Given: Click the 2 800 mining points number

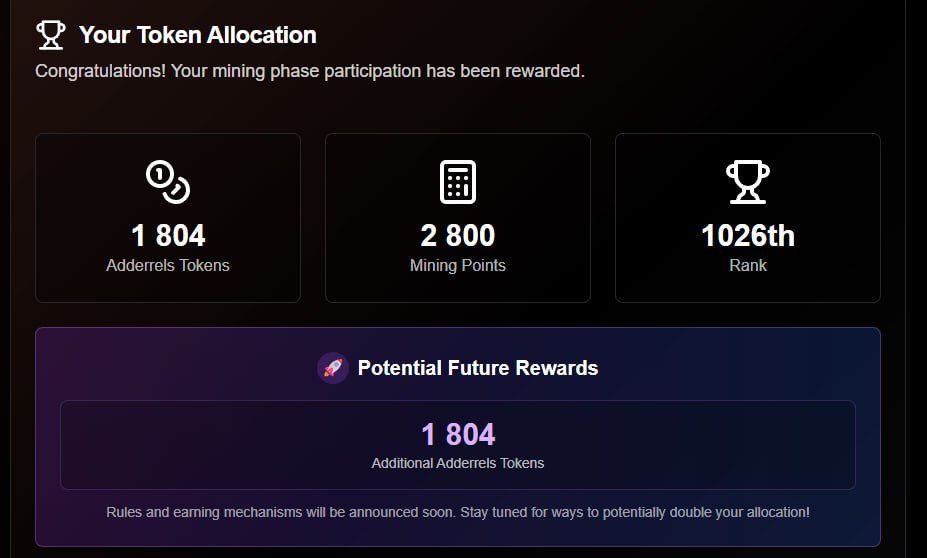Looking at the screenshot, I should click(x=458, y=235).
